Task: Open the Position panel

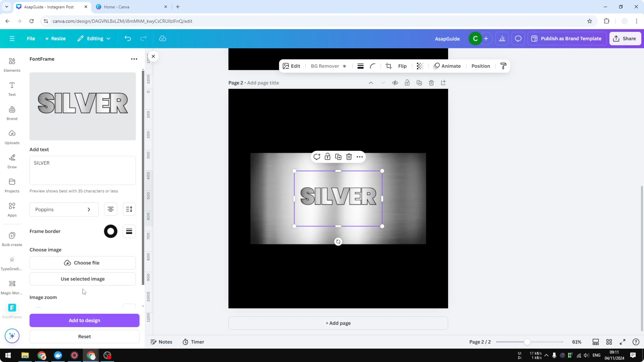Action: point(481,66)
